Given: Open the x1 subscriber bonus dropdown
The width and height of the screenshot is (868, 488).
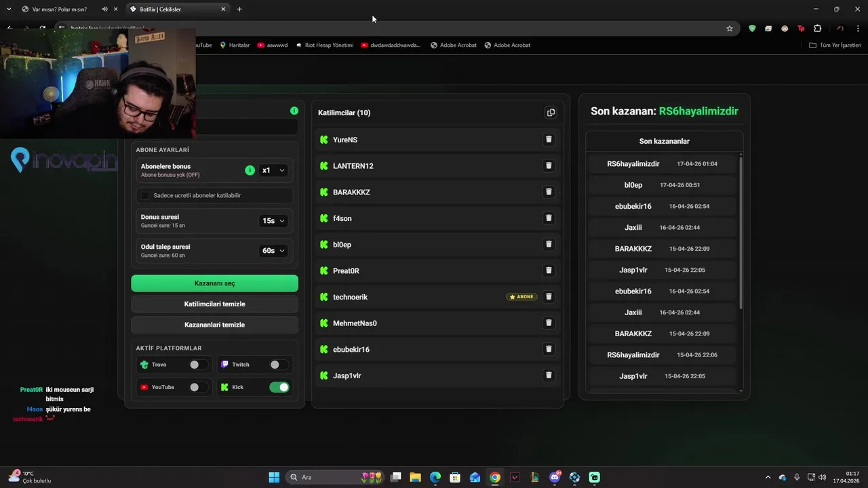Looking at the screenshot, I should click(273, 170).
